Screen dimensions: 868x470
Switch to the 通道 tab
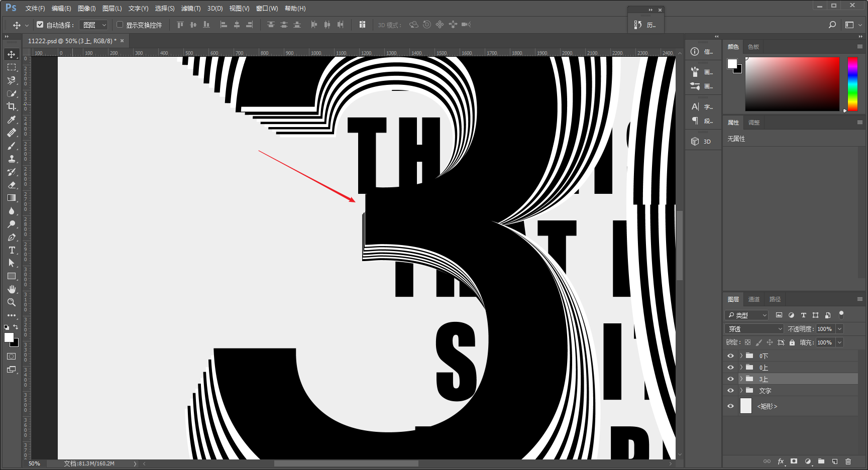tap(754, 299)
